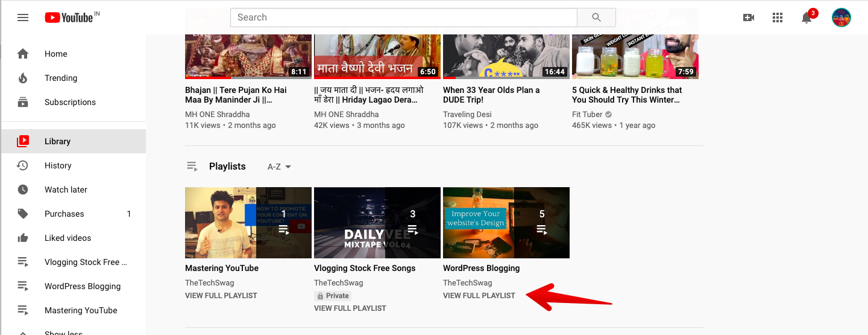
Task: Click the Purchases tag icon
Action: [23, 214]
